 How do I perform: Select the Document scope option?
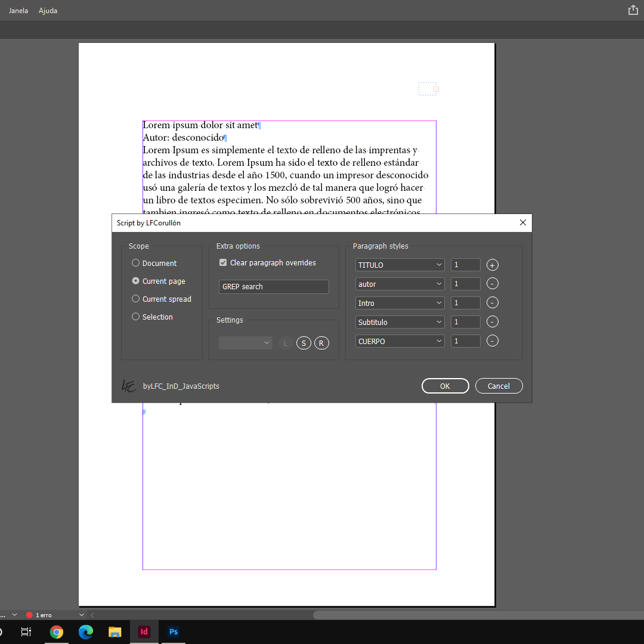[x=136, y=263]
